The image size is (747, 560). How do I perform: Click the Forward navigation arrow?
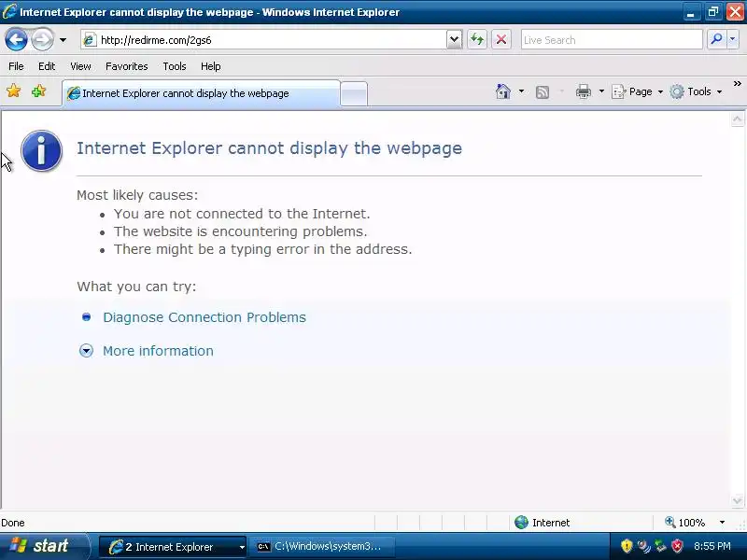[42, 39]
